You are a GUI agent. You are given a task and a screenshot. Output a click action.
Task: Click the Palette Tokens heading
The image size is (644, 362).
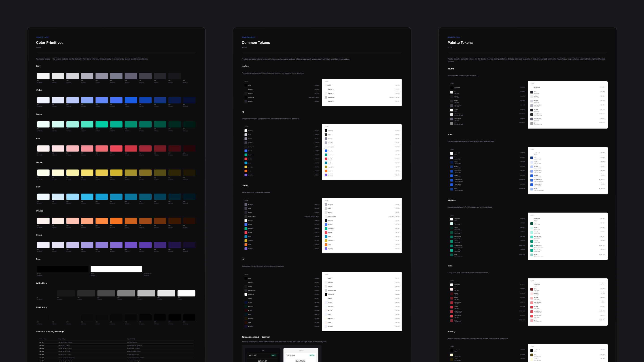[460, 42]
